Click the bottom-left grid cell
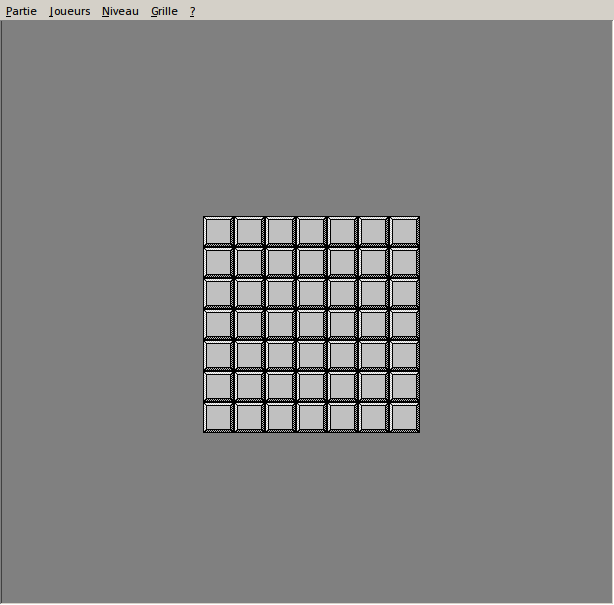614x605 pixels. click(218, 417)
